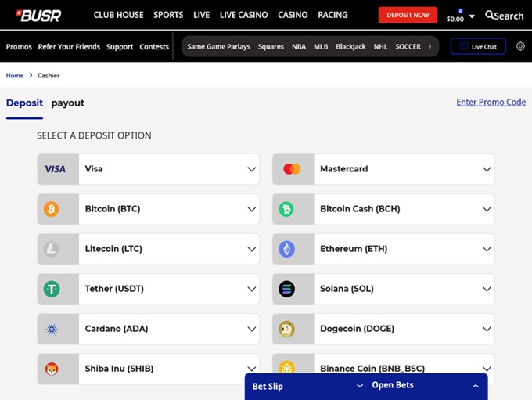Expand the Open Bets panel
Image resolution: width=532 pixels, height=400 pixels.
(475, 386)
